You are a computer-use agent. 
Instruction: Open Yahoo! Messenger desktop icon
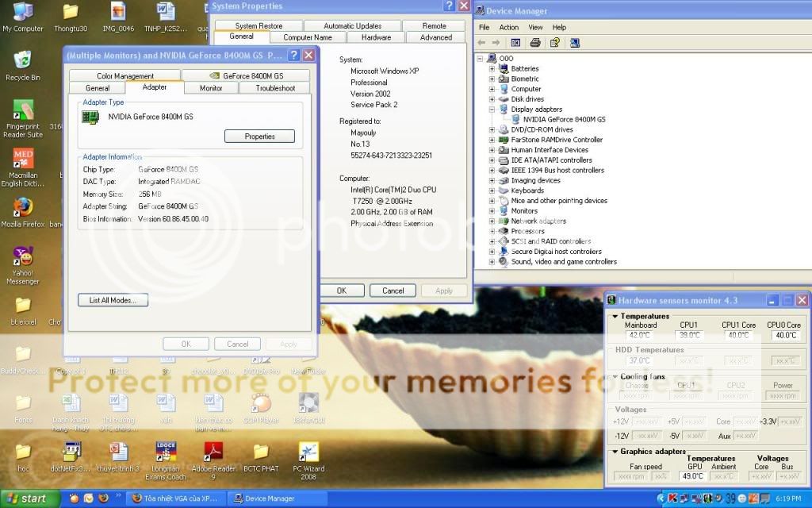pos(22,257)
